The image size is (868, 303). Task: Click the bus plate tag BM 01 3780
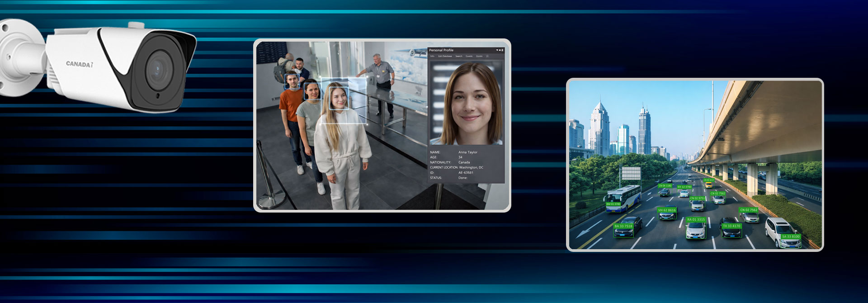(x=613, y=204)
